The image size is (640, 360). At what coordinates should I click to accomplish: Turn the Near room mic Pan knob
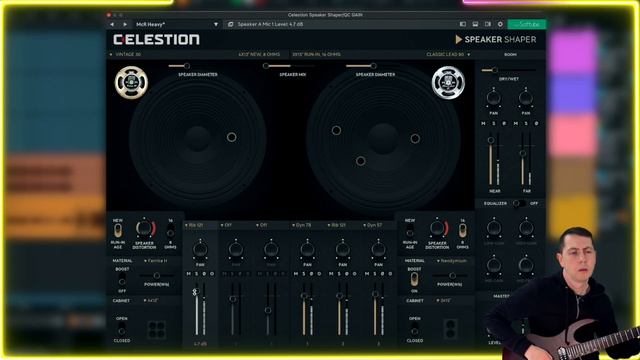[493, 98]
